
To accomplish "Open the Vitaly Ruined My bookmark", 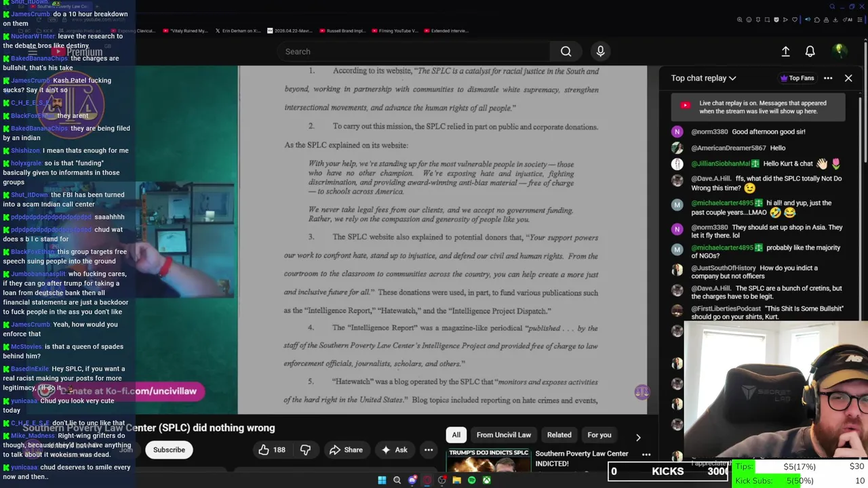I will tap(185, 30).
